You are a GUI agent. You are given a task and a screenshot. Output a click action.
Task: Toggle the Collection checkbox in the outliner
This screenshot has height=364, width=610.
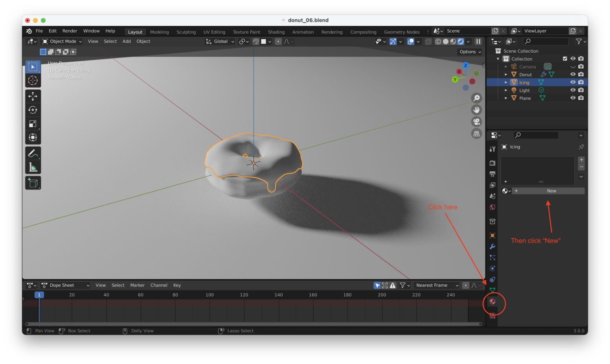pyautogui.click(x=565, y=58)
